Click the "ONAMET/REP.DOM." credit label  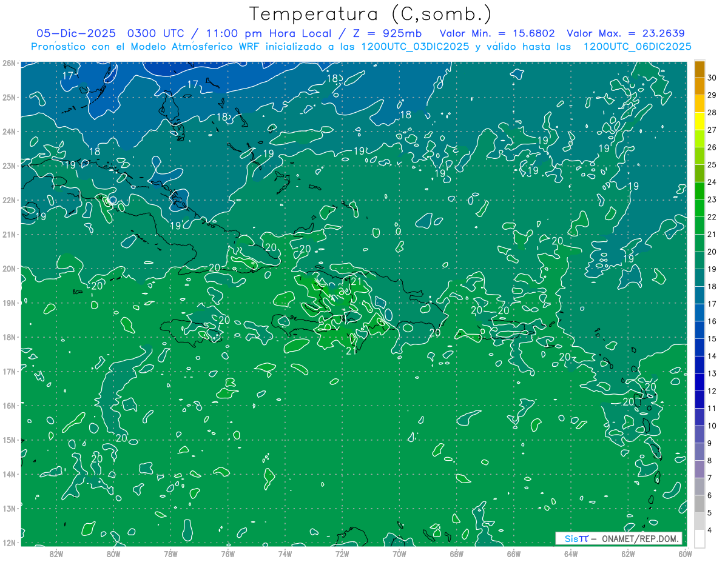click(640, 538)
